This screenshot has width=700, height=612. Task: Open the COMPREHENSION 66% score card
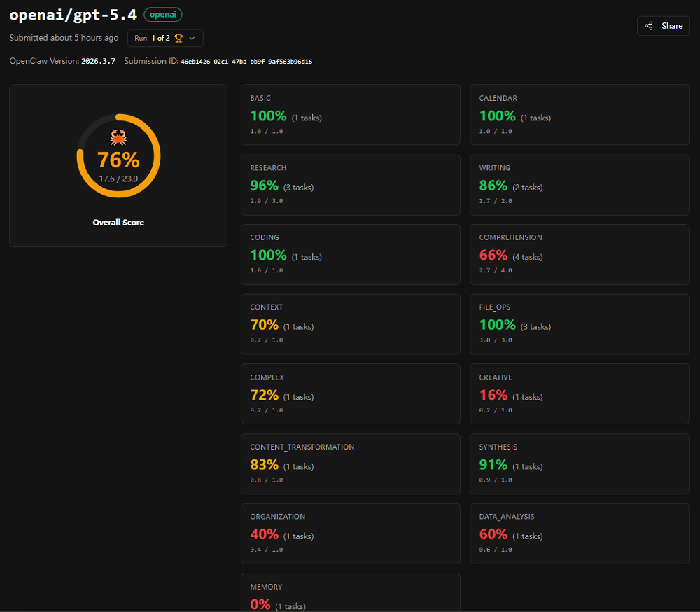pos(579,254)
